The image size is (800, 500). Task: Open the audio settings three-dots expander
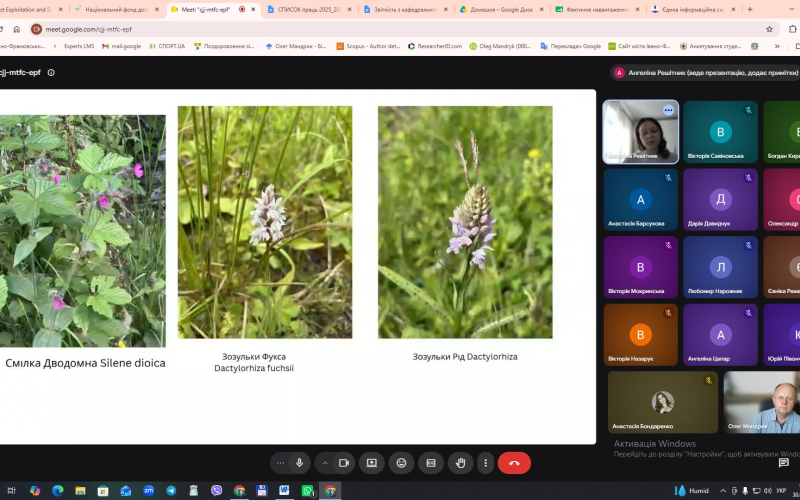(280, 463)
